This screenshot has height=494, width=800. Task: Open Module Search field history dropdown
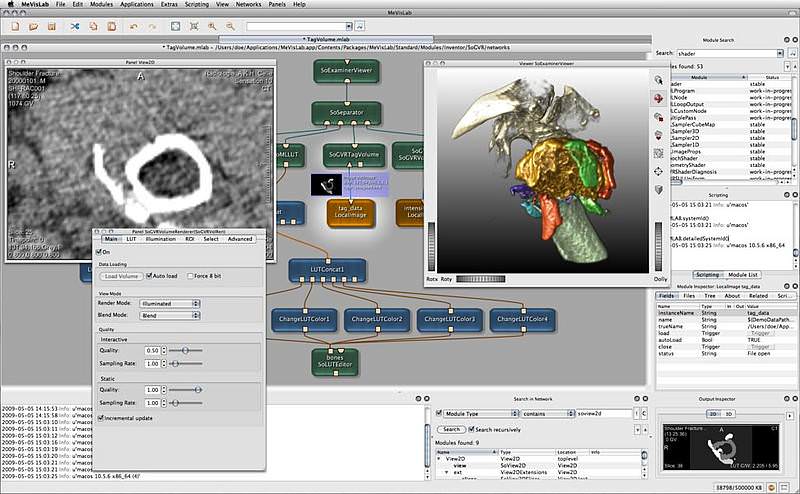point(780,53)
